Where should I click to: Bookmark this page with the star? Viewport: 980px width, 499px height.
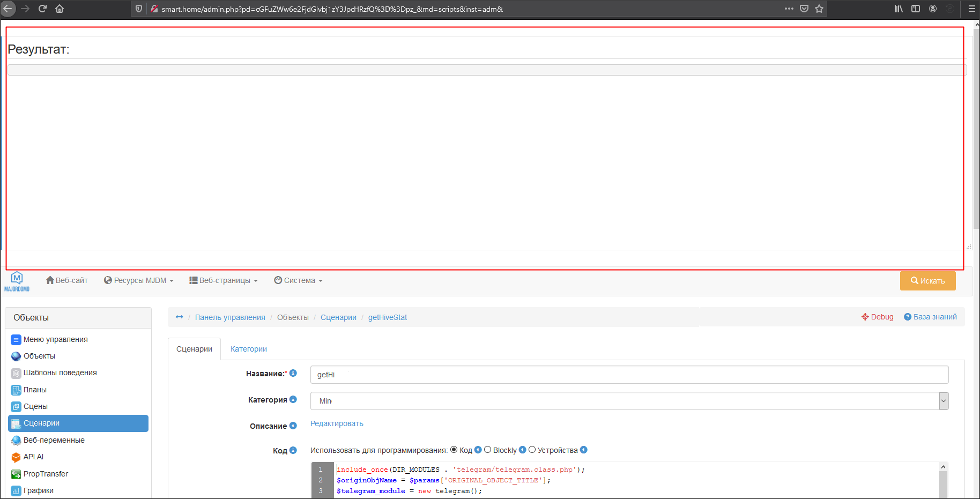[x=819, y=9]
